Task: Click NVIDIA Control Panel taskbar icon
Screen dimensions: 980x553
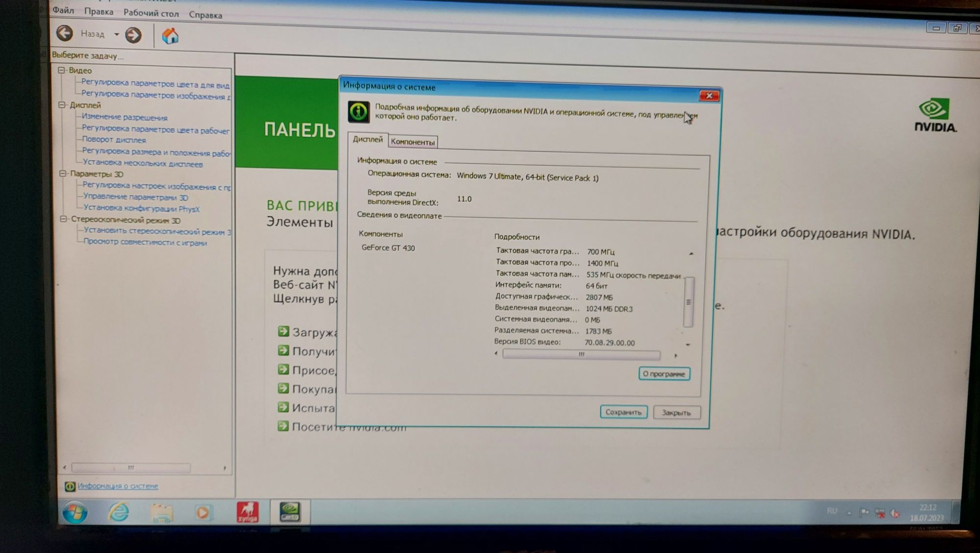Action: (x=290, y=512)
